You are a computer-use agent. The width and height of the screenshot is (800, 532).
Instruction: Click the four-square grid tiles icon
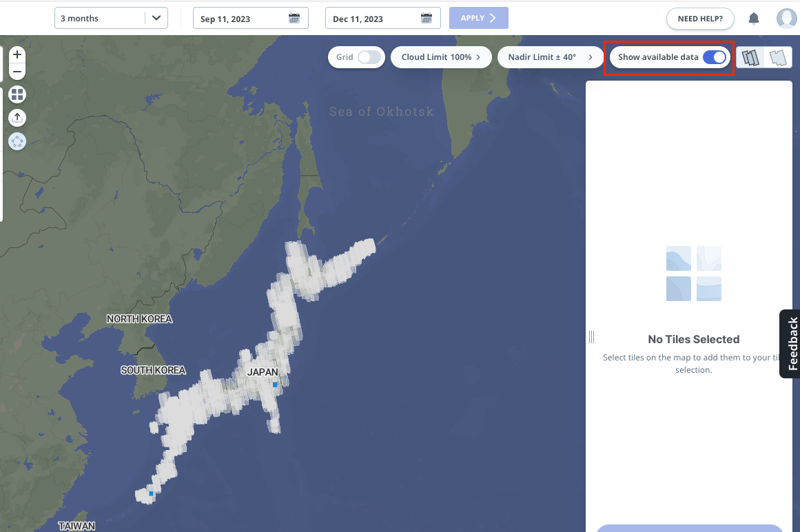point(17,95)
